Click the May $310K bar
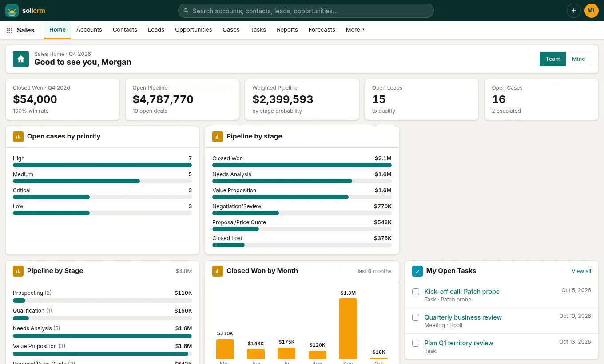 pos(225,349)
